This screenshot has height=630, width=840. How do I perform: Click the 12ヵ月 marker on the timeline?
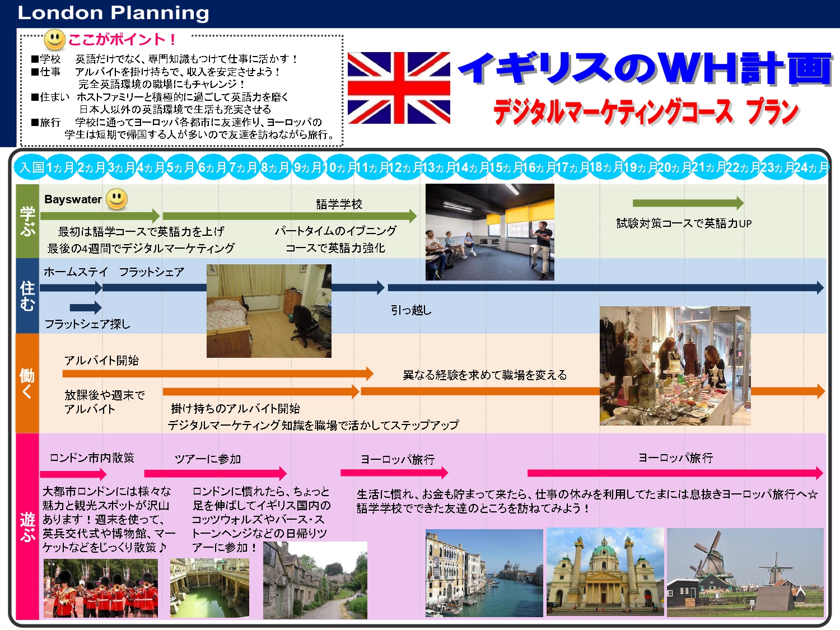tap(405, 167)
